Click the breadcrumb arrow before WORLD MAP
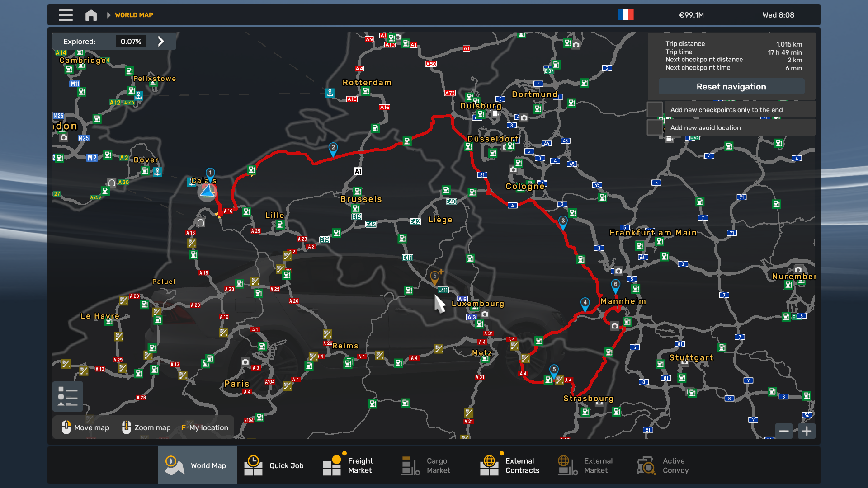Screen dimensions: 868x488 coord(108,15)
